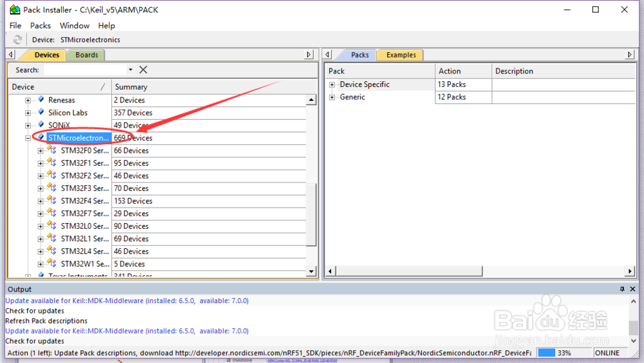This screenshot has width=644, height=363.
Task: Expand the SONiX vendor node
Action: 28,125
